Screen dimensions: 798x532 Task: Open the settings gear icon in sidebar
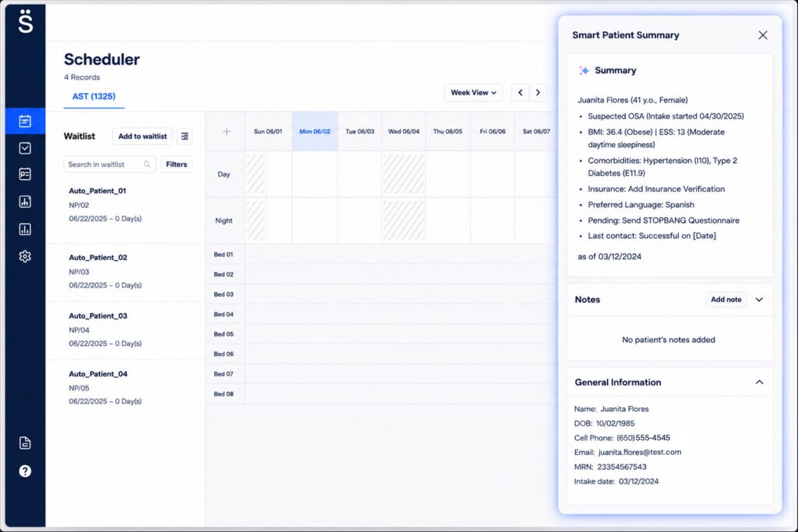[x=25, y=256]
